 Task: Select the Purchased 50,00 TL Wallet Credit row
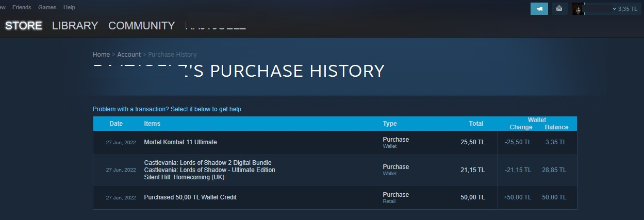pos(190,197)
